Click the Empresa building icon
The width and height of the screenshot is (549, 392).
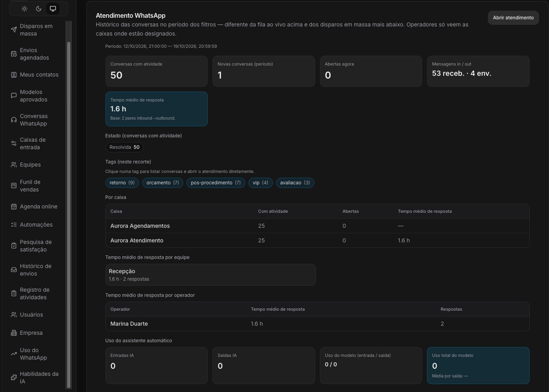14,333
